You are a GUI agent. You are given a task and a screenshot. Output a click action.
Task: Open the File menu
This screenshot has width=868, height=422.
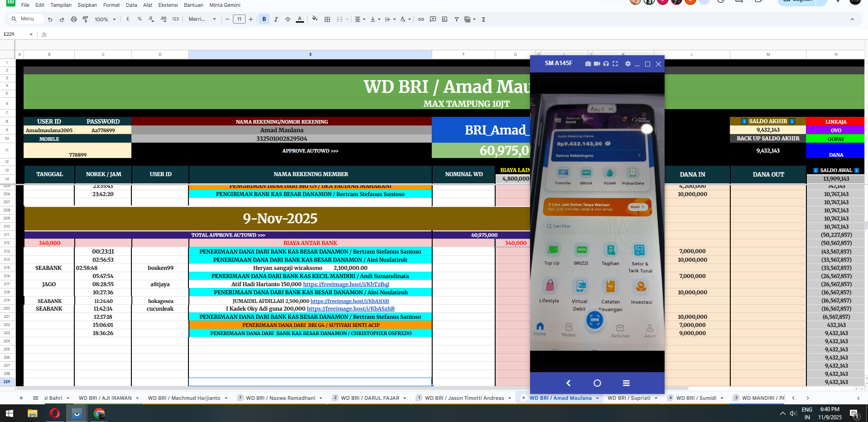(25, 5)
